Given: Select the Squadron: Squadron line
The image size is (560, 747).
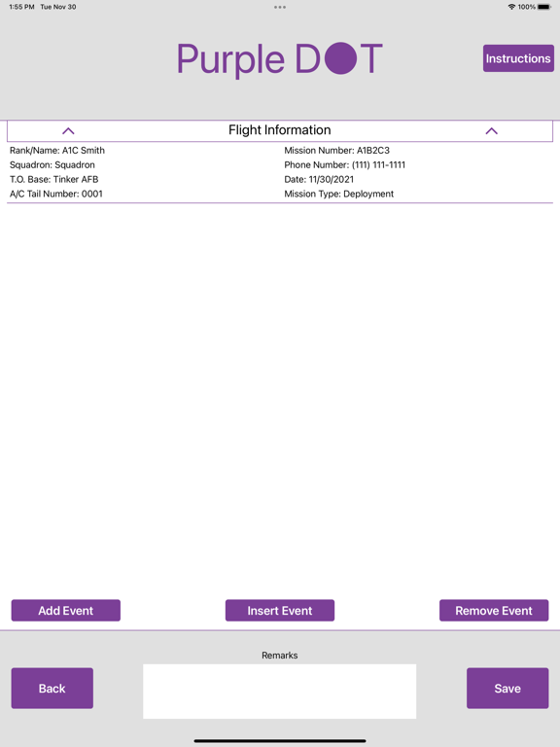Looking at the screenshot, I should pos(52,164).
